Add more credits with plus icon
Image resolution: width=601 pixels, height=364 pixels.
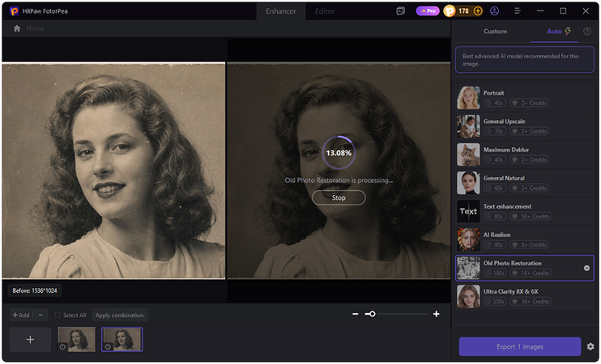click(x=478, y=11)
